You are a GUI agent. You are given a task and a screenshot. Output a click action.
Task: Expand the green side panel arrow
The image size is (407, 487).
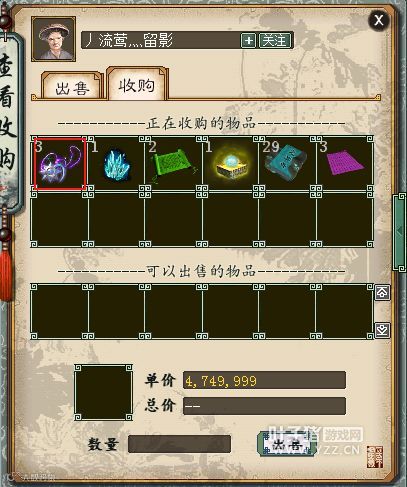(400, 231)
